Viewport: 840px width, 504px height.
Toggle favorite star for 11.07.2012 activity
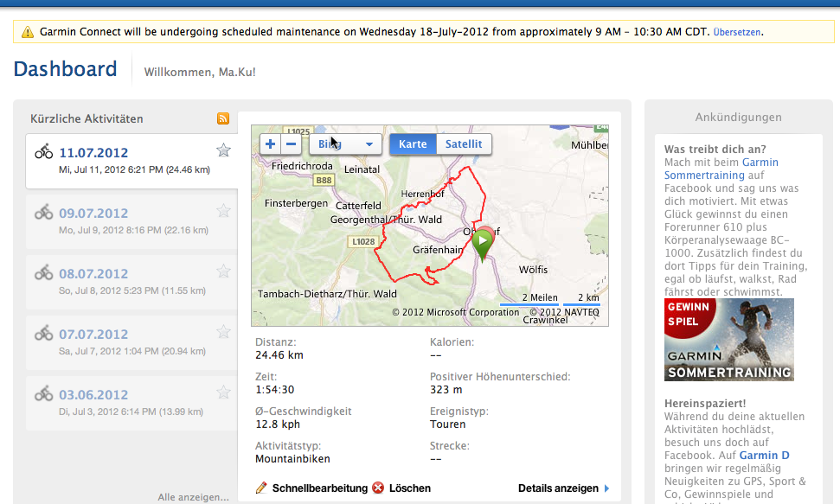point(223,150)
